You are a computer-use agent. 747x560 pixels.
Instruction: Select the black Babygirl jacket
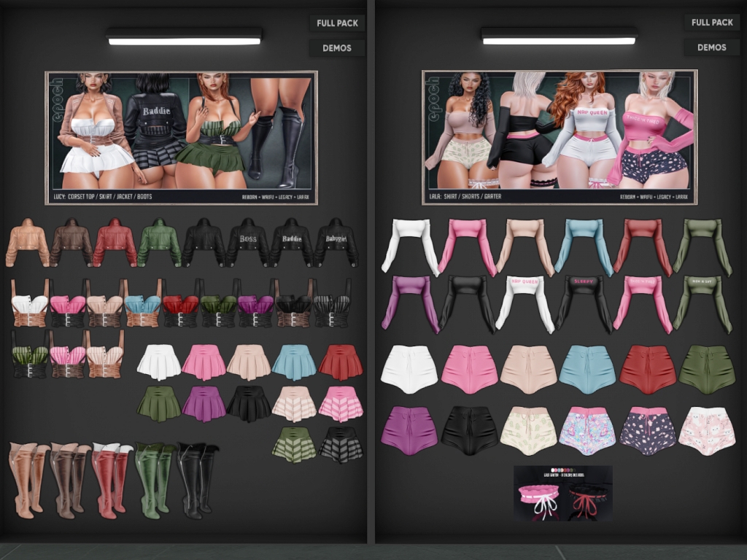tap(336, 242)
